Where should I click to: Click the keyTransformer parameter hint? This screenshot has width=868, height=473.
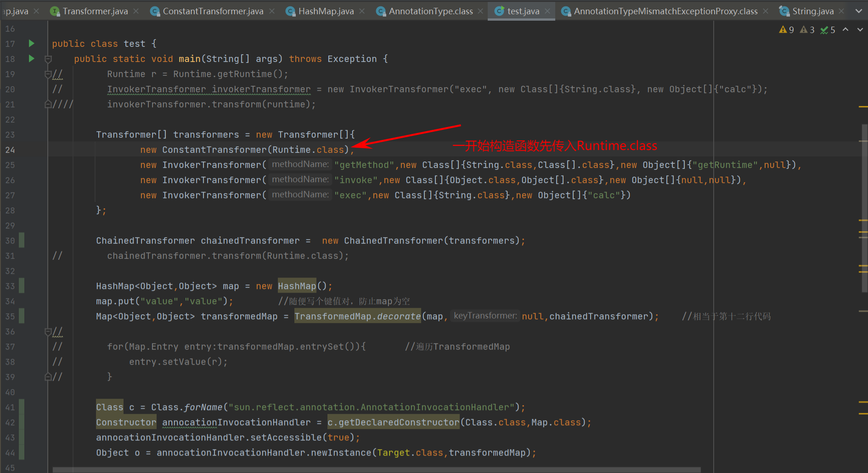pos(485,316)
